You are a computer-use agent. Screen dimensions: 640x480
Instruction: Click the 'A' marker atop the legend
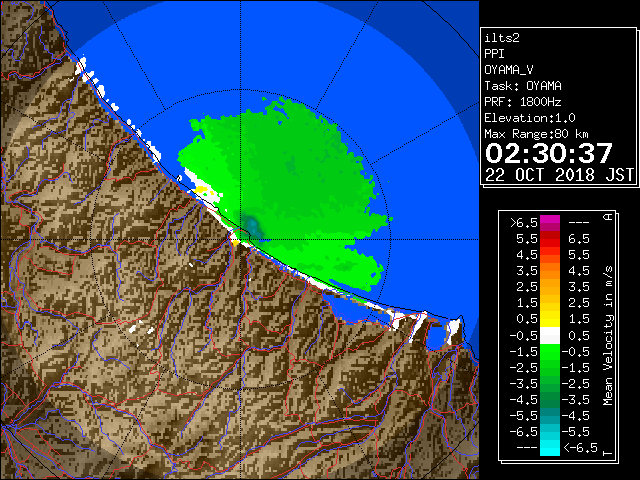click(x=609, y=216)
